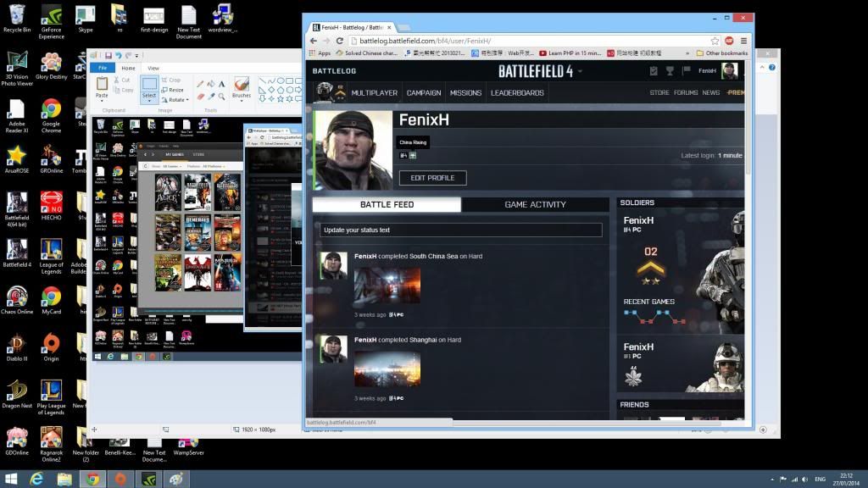Open the Campaign menu in Battlelog

tap(424, 93)
